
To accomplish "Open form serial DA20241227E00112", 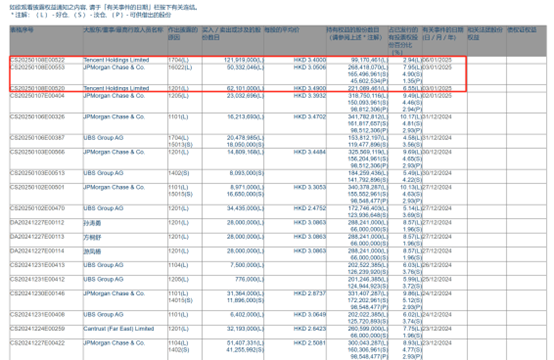I will tap(37, 223).
